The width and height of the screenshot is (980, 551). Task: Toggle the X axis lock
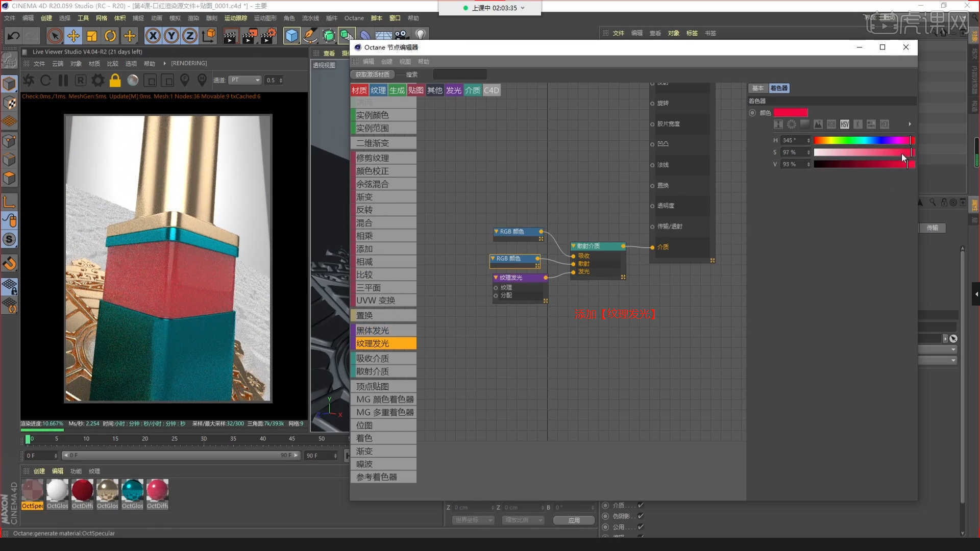click(153, 36)
